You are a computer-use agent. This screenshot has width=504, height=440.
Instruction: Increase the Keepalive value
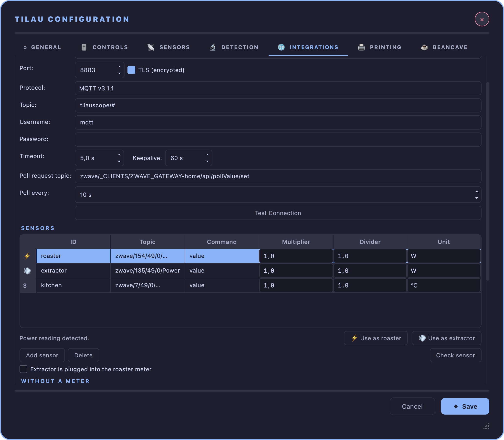(x=208, y=155)
